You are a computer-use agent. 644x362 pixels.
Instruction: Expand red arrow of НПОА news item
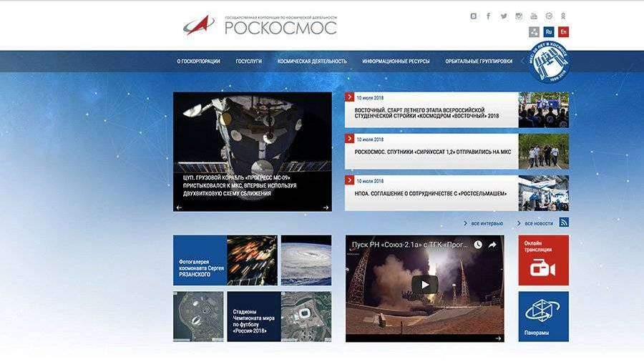tap(349, 180)
